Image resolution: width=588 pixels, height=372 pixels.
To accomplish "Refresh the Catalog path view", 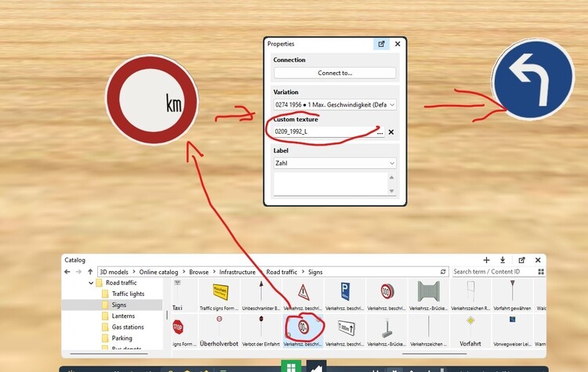I will pos(443,272).
